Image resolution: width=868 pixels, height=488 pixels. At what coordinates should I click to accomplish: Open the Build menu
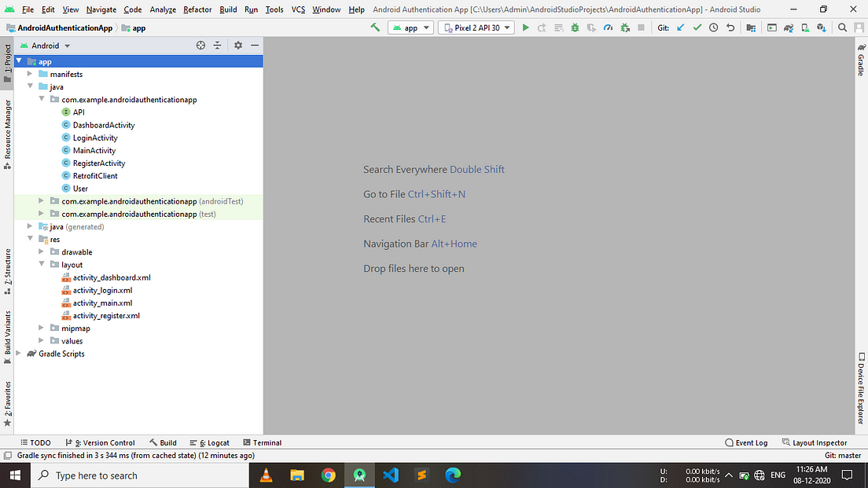[x=228, y=9]
